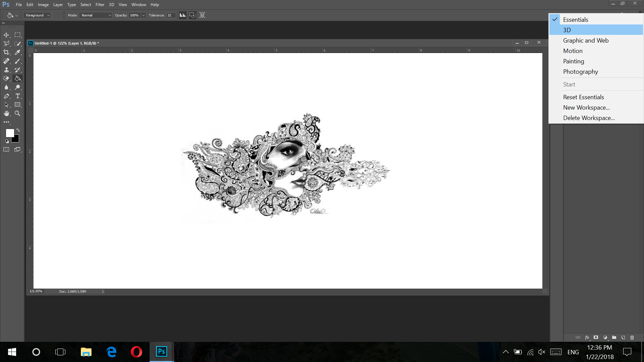The width and height of the screenshot is (644, 362).
Task: Select the Eyedropper tool
Action: [17, 52]
